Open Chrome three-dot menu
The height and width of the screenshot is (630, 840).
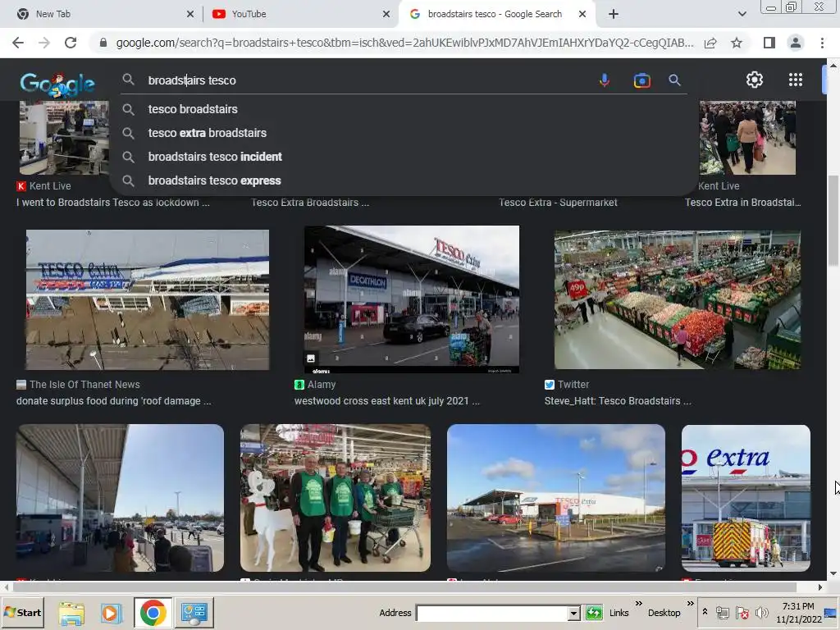(822, 43)
